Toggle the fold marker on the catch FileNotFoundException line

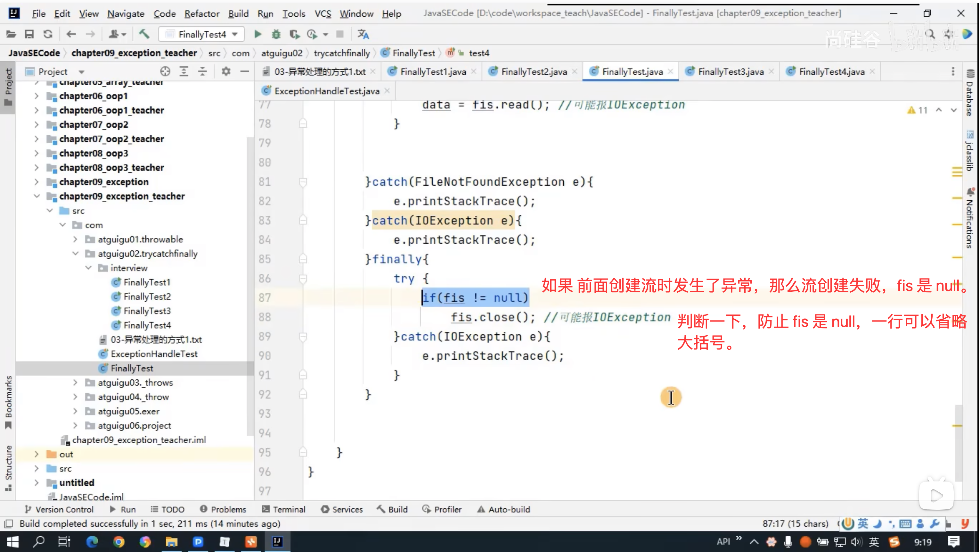pos(303,182)
